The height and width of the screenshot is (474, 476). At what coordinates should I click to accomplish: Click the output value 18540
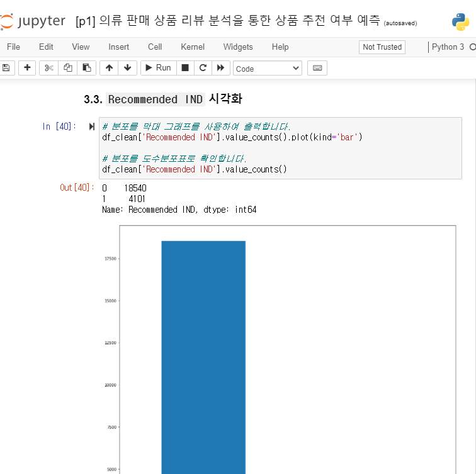pos(135,188)
